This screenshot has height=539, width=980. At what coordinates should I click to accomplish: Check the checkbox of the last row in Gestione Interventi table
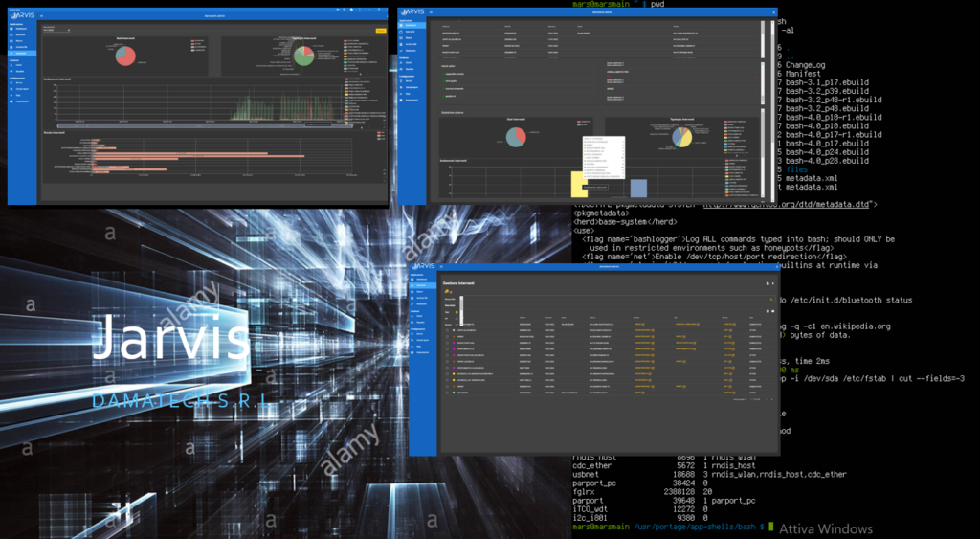pyautogui.click(x=447, y=393)
